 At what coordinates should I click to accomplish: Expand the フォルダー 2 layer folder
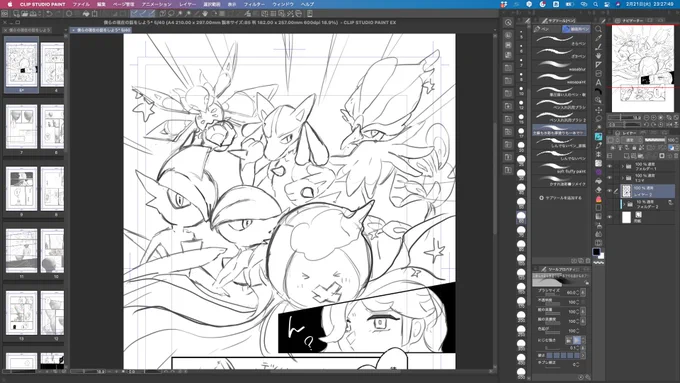click(x=624, y=204)
